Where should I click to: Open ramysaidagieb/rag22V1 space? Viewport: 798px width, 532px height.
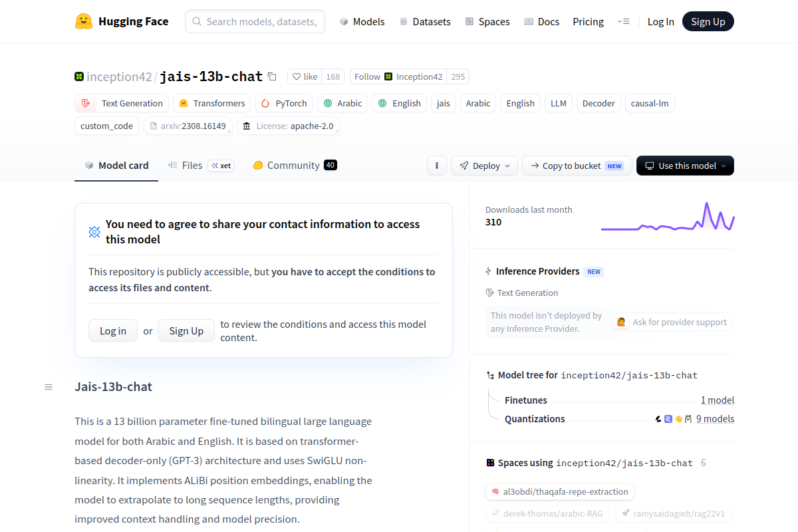click(x=673, y=513)
